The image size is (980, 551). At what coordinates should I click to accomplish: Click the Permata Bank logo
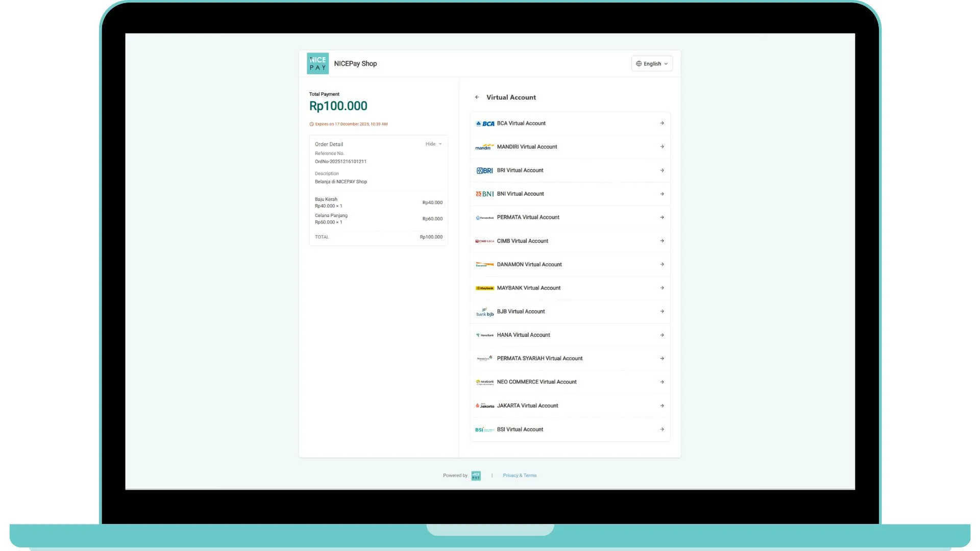(x=485, y=218)
